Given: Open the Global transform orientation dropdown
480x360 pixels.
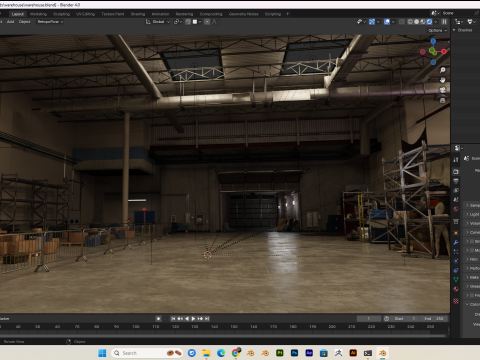Looking at the screenshot, I should coord(158,22).
